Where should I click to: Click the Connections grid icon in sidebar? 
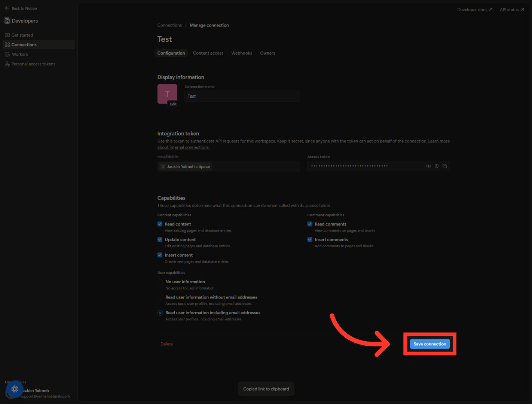coord(7,45)
